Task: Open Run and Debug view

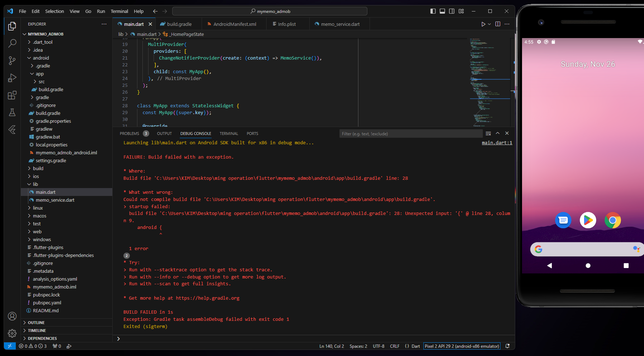Action: 12,78
